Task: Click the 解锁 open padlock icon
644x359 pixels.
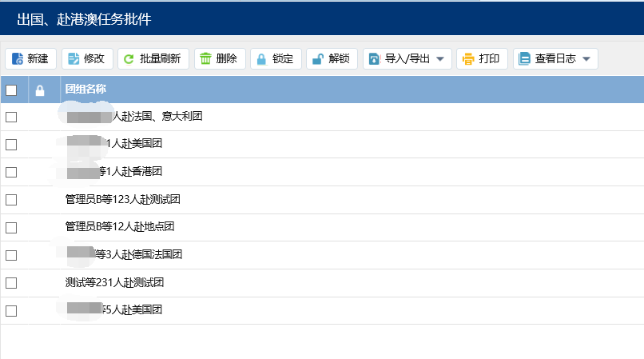Action: tap(317, 58)
